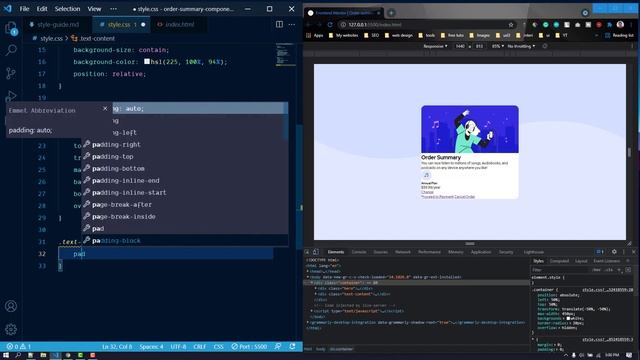Open the web design bookmark folder
The width and height of the screenshot is (640, 360).
tap(398, 36)
